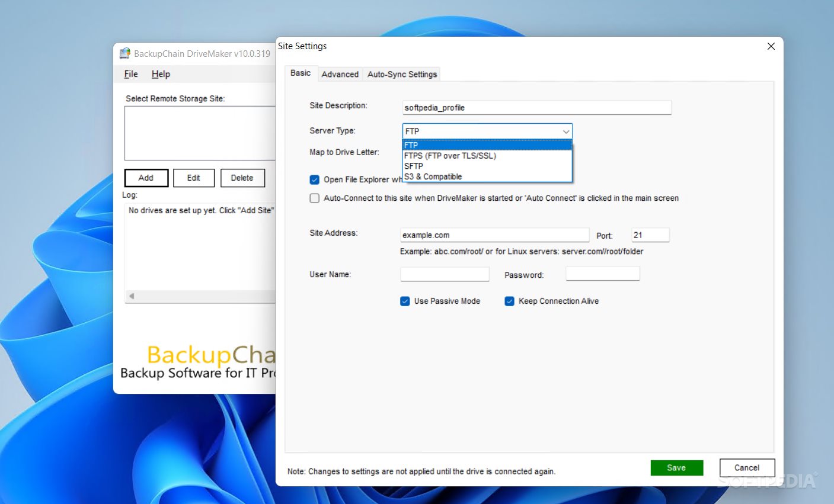
Task: Open the File menu in DriveMaker
Action: (x=131, y=74)
